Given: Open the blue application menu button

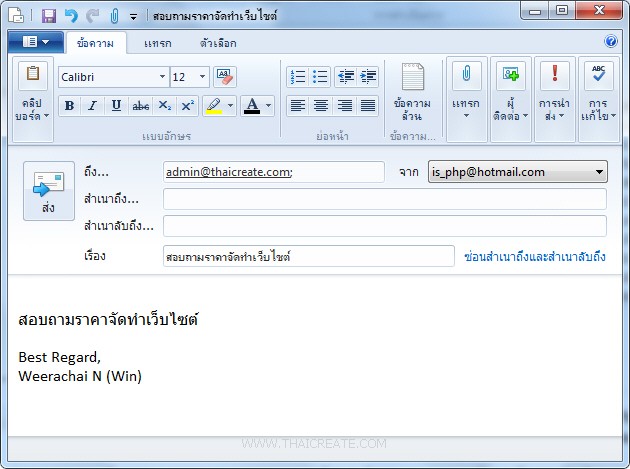Looking at the screenshot, I should point(35,42).
